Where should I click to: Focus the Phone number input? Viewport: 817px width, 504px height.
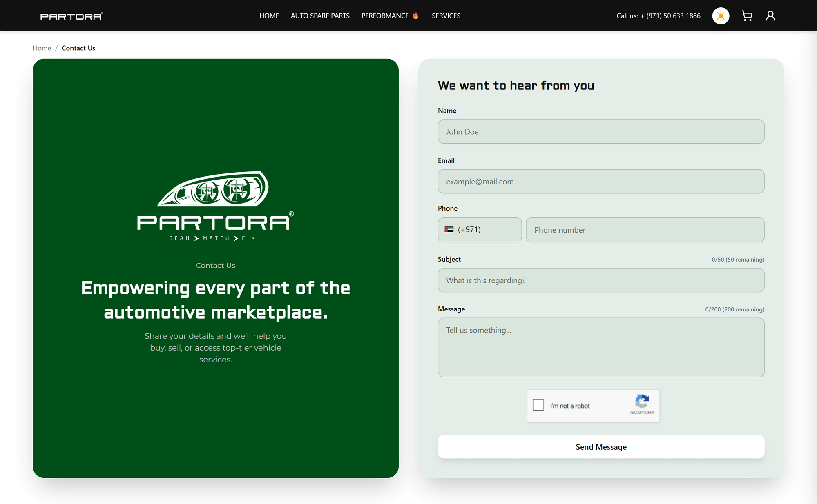pyautogui.click(x=645, y=230)
